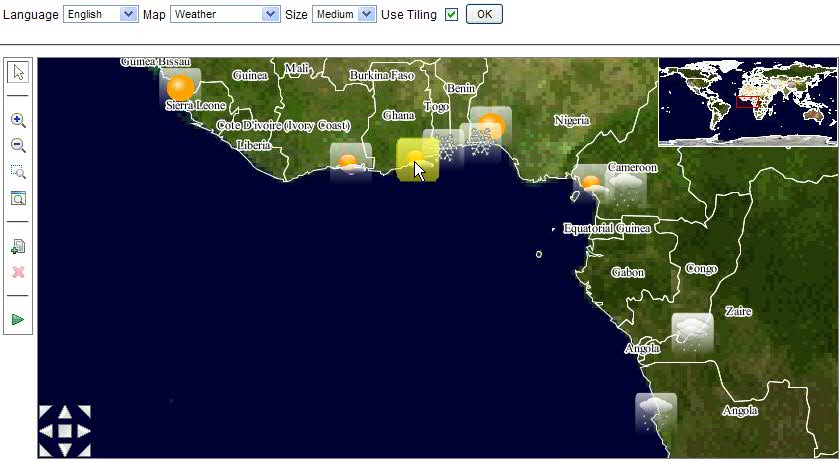Pan the map down with arrow
840x462 pixels.
click(64, 450)
